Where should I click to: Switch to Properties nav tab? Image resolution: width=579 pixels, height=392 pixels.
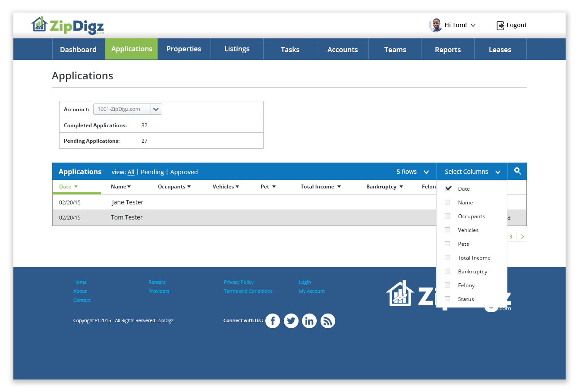click(x=184, y=49)
